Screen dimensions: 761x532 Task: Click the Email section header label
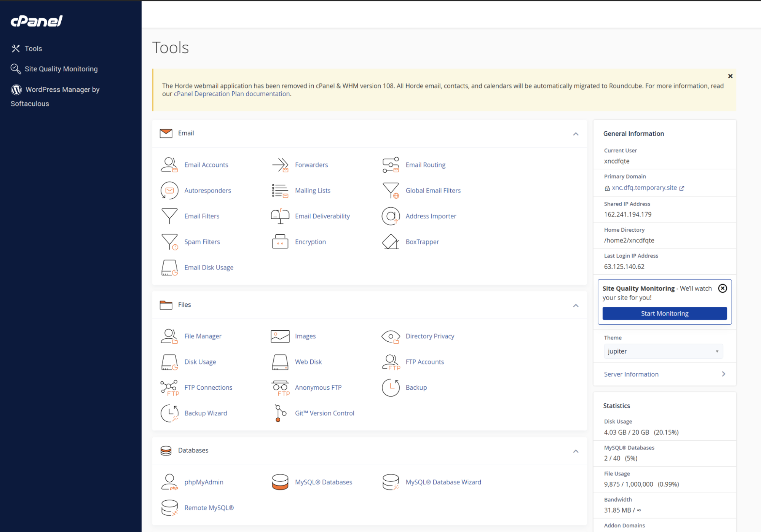point(186,133)
